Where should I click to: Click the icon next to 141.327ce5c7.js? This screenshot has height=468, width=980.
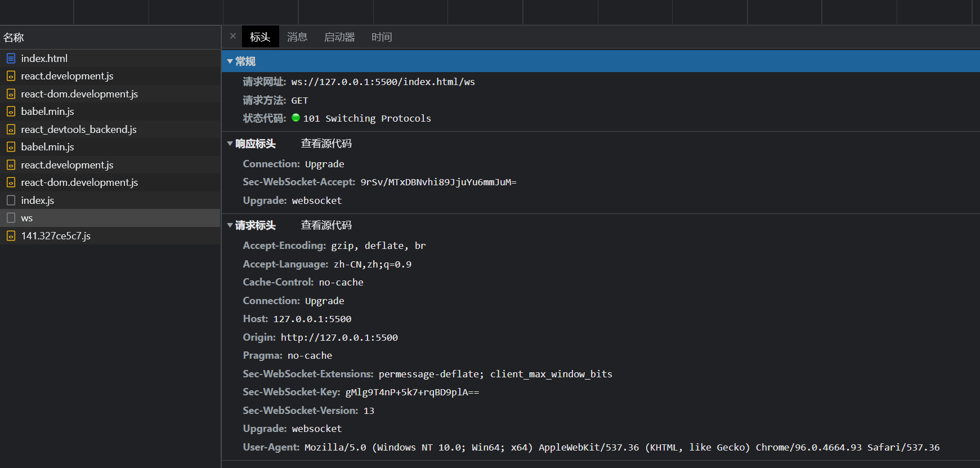click(11, 236)
